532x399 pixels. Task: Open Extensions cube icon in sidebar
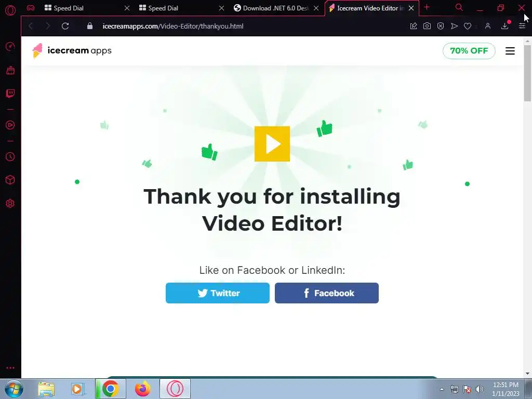pyautogui.click(x=10, y=180)
